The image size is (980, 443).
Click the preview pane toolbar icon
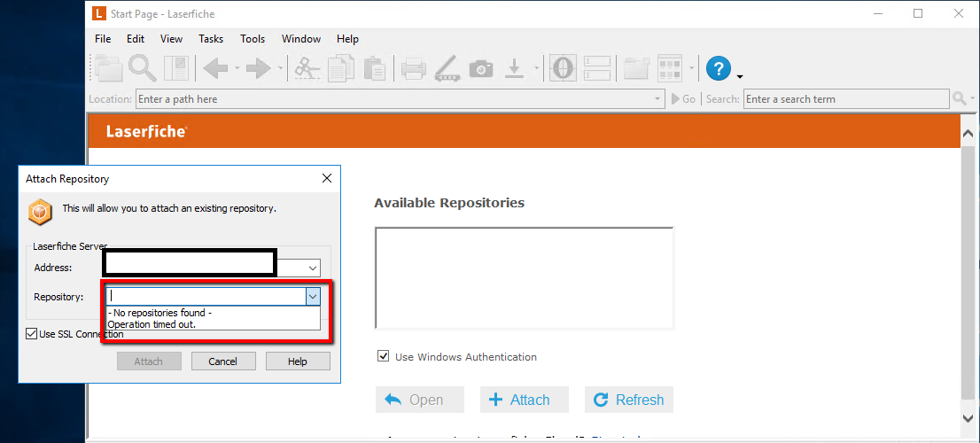point(176,68)
